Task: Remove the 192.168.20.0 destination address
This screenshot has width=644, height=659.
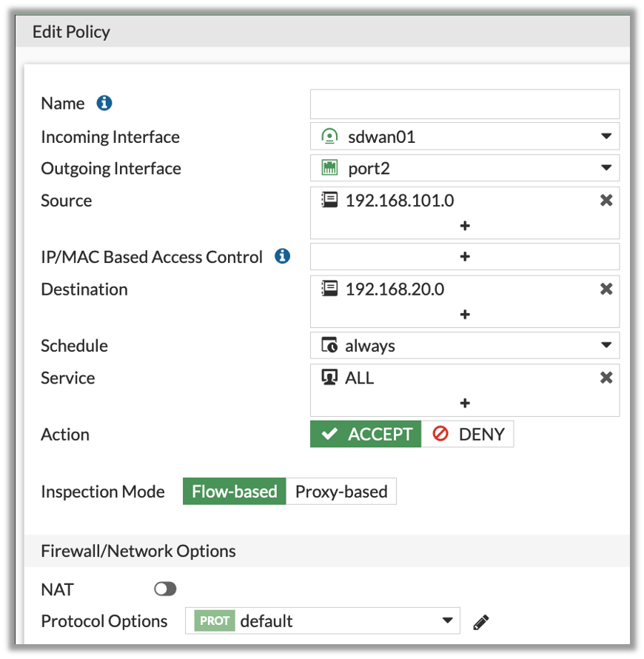Action: [606, 290]
